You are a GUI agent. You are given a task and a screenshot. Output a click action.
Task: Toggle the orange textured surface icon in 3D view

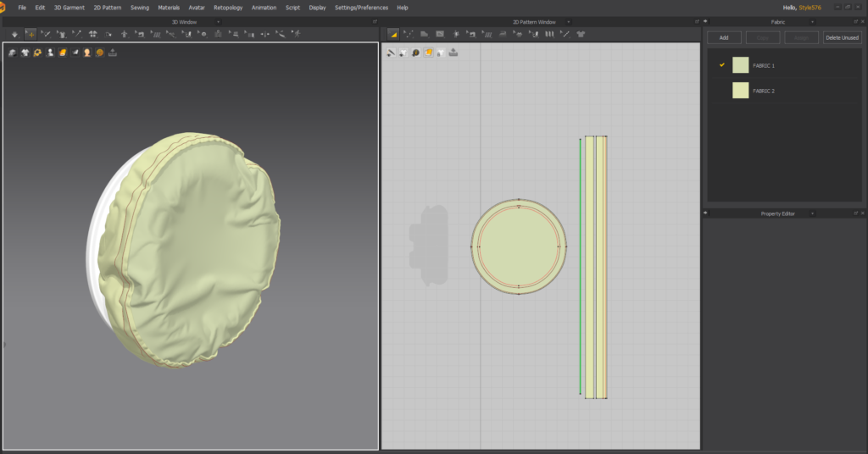click(63, 53)
